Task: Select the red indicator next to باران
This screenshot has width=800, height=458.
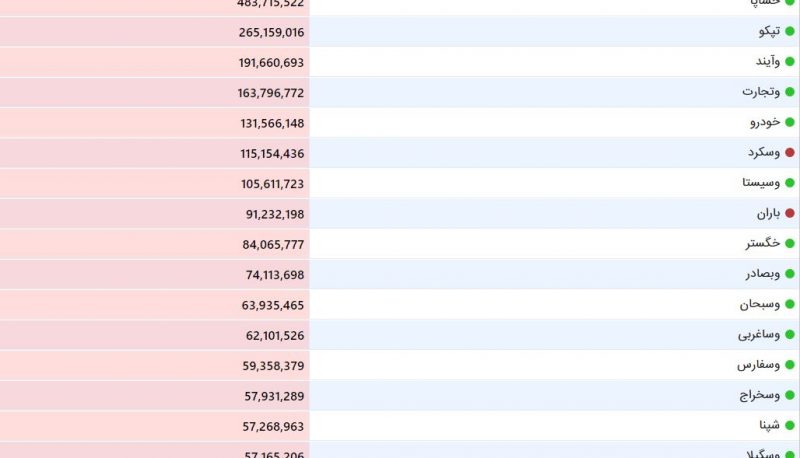Action: (790, 214)
